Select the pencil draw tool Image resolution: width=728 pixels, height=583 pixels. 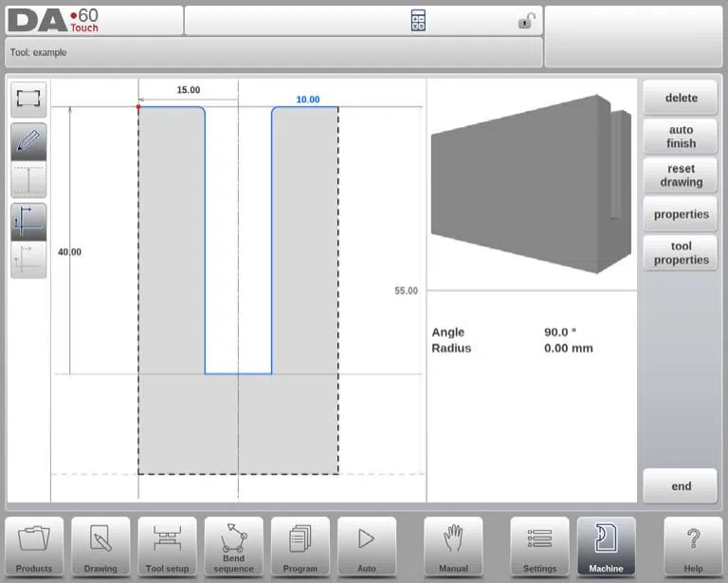28,141
